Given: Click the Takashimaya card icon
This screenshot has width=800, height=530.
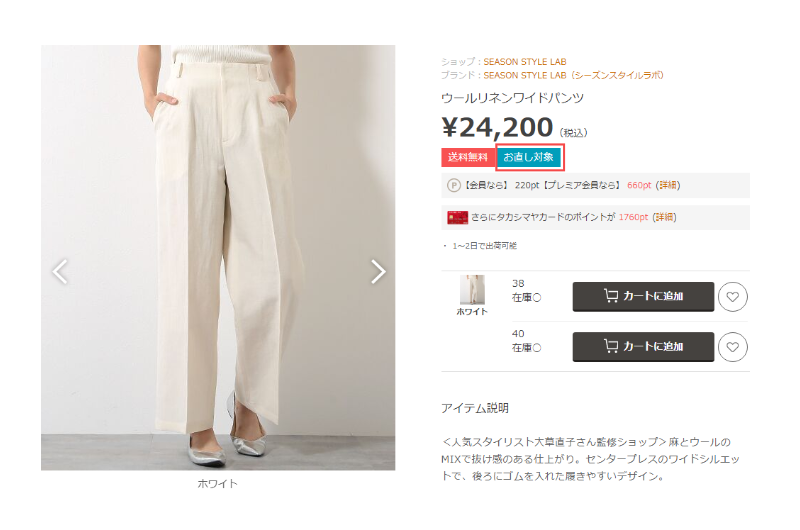Looking at the screenshot, I should pos(457,217).
